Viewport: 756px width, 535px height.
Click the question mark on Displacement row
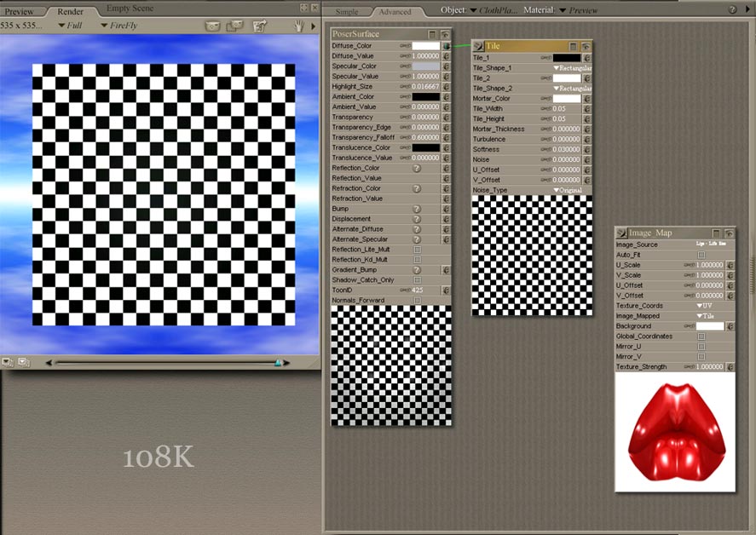pyautogui.click(x=417, y=219)
